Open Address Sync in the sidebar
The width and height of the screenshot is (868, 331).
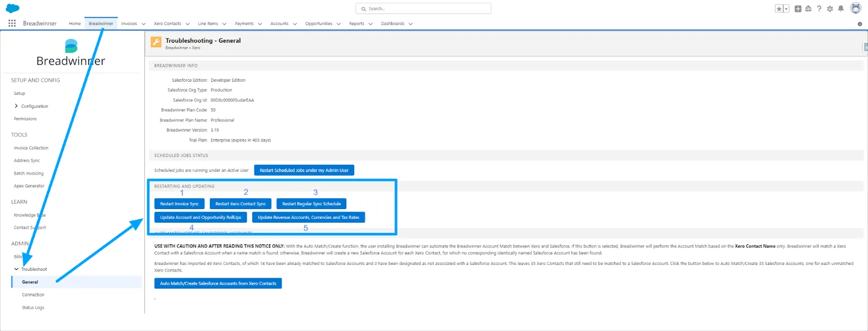coord(27,160)
